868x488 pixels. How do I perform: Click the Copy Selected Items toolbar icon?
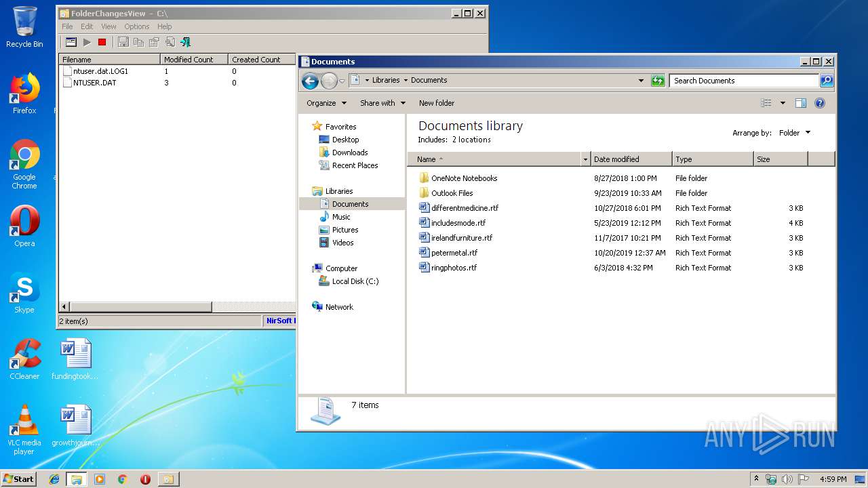point(138,42)
